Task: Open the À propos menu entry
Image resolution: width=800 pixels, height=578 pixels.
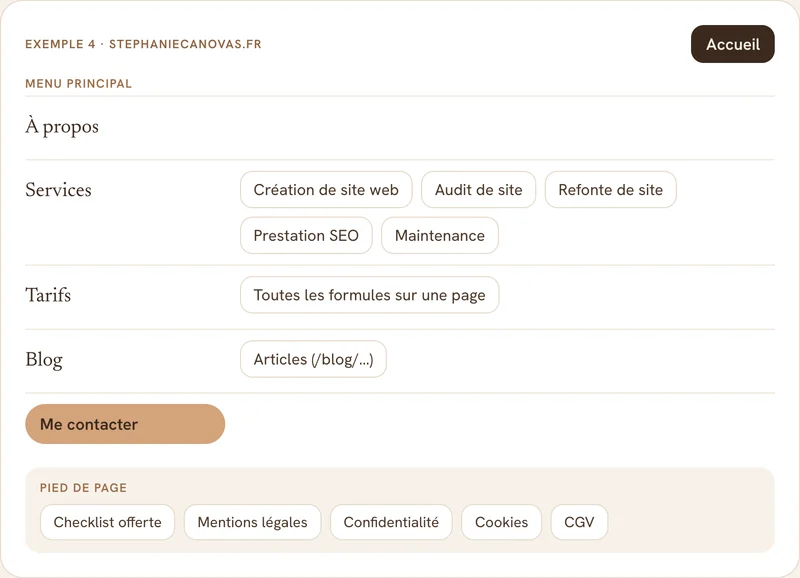Action: click(x=62, y=127)
